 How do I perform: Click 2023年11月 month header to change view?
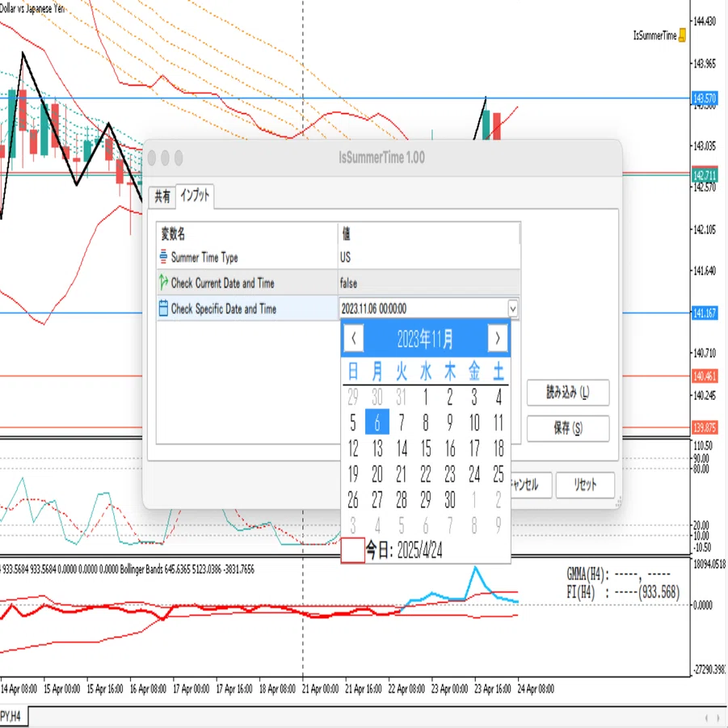425,339
